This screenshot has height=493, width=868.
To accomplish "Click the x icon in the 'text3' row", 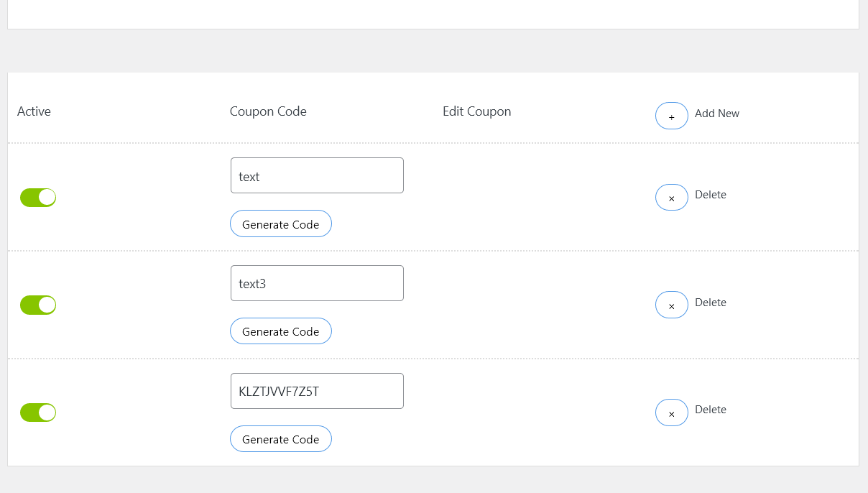I will [671, 305].
